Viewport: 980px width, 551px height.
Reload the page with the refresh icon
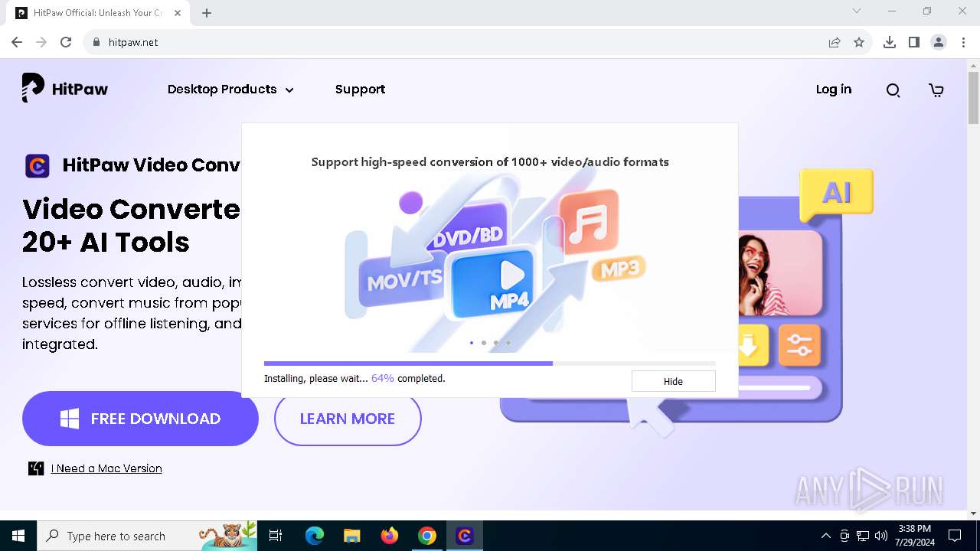point(66,42)
